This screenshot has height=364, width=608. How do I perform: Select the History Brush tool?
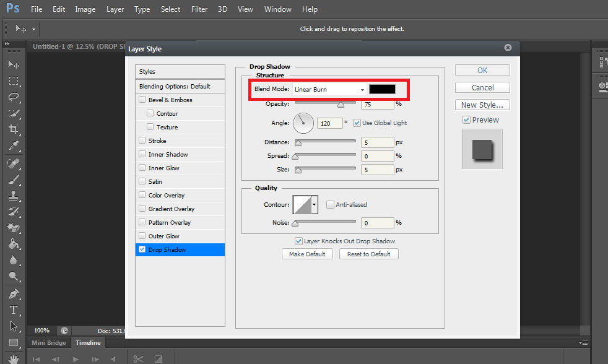14,212
